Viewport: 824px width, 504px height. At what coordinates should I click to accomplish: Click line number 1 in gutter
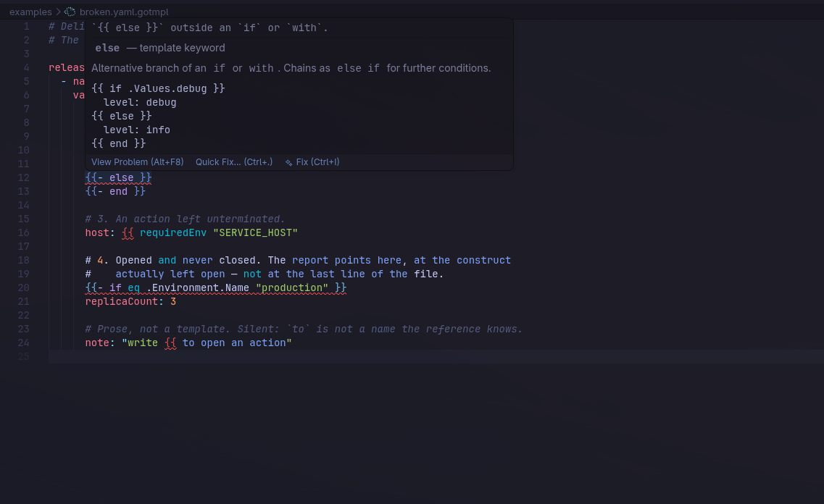[x=26, y=26]
